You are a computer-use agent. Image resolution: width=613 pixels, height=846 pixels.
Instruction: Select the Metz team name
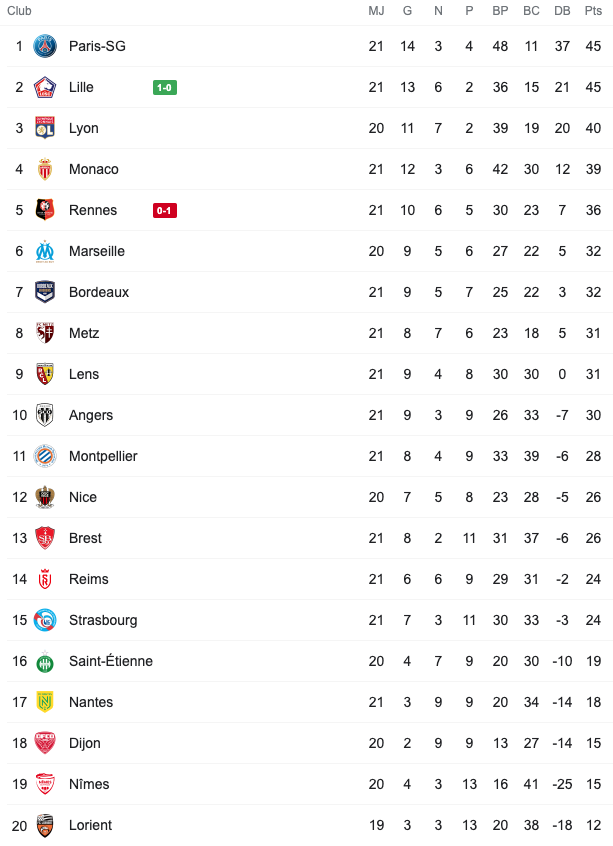point(84,333)
